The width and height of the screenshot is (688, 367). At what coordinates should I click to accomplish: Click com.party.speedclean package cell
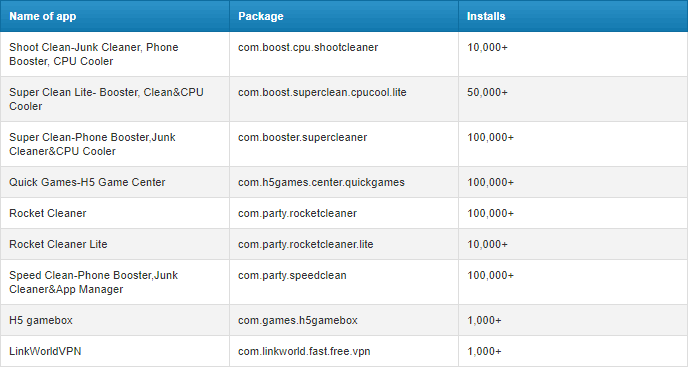[x=344, y=282]
